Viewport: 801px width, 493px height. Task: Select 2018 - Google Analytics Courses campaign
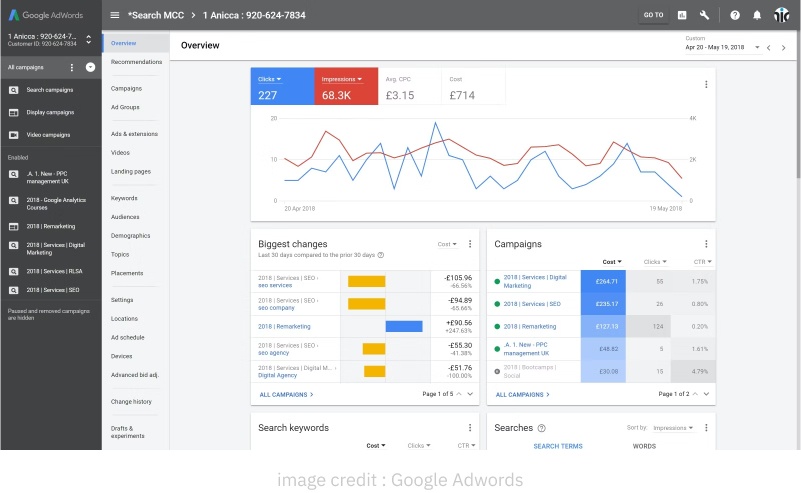56,204
